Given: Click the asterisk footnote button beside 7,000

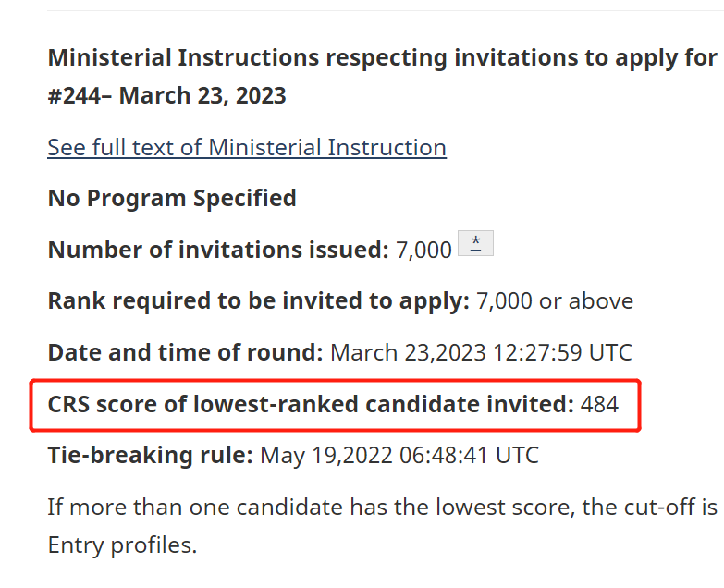Looking at the screenshot, I should pyautogui.click(x=475, y=243).
